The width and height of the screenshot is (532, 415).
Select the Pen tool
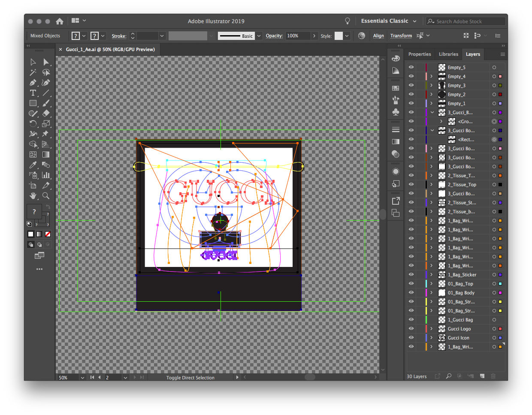tap(33, 83)
